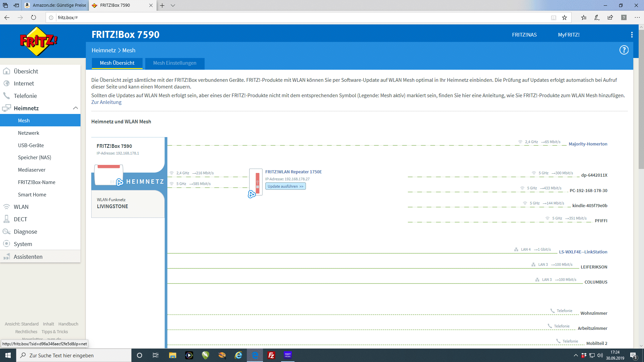Click the add notes pen icon
The width and height of the screenshot is (644, 362).
tap(597, 17)
